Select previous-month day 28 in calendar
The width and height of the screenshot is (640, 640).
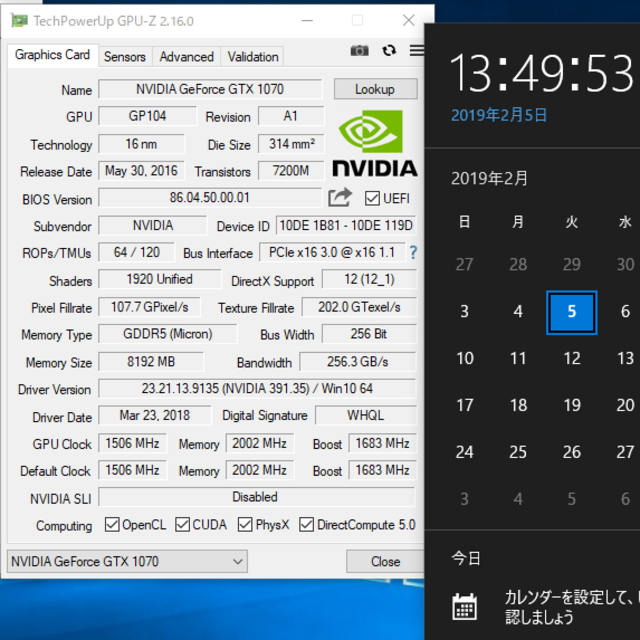(518, 264)
